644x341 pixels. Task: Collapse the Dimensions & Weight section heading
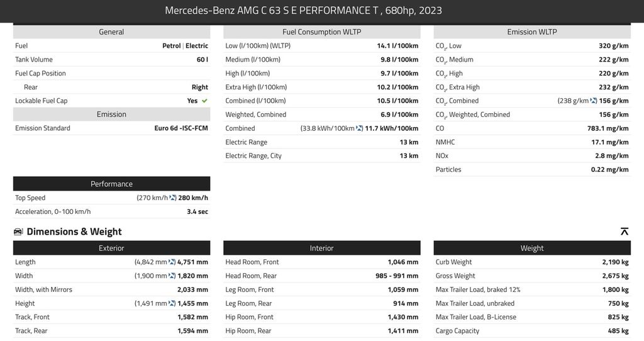74,232
